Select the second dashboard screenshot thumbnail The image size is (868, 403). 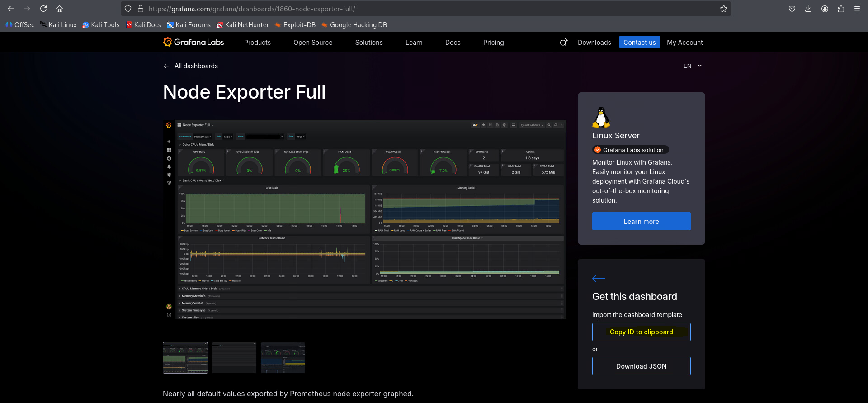tap(234, 358)
